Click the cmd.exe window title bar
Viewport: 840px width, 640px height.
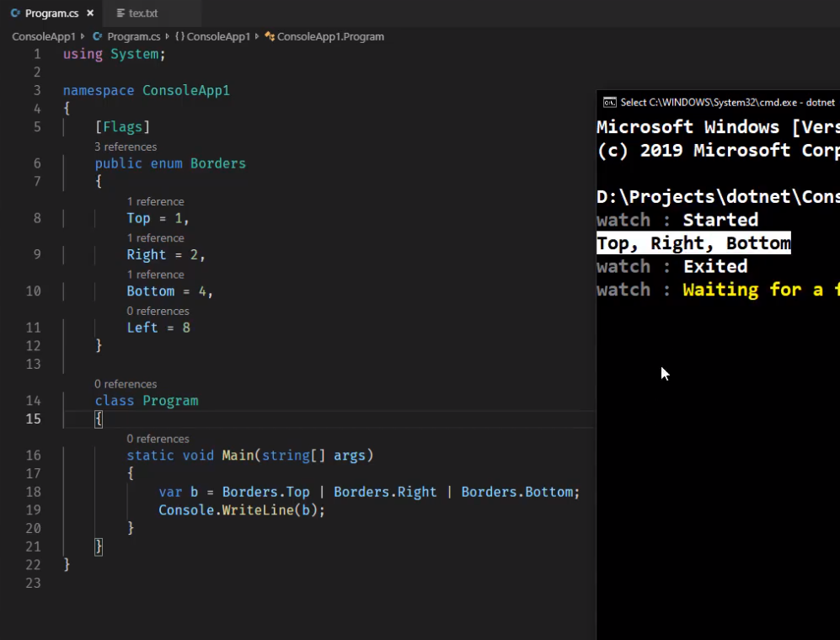tap(725, 102)
